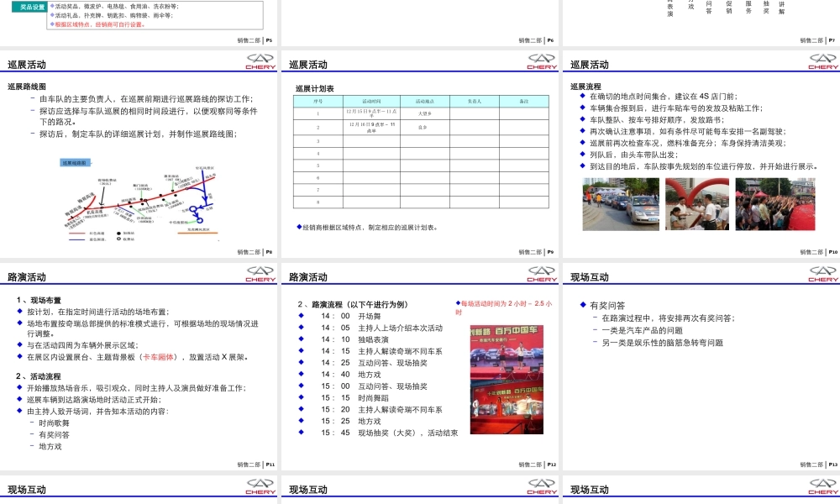Click the note 经销商根据区域特点，制定相应的巡展计划表
840x504 pixels.
[368, 228]
